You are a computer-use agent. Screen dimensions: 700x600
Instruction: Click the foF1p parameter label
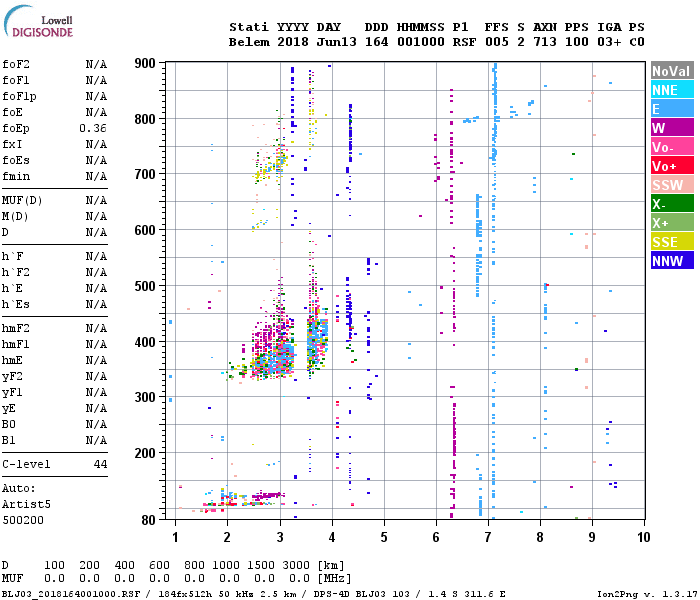click(19, 96)
